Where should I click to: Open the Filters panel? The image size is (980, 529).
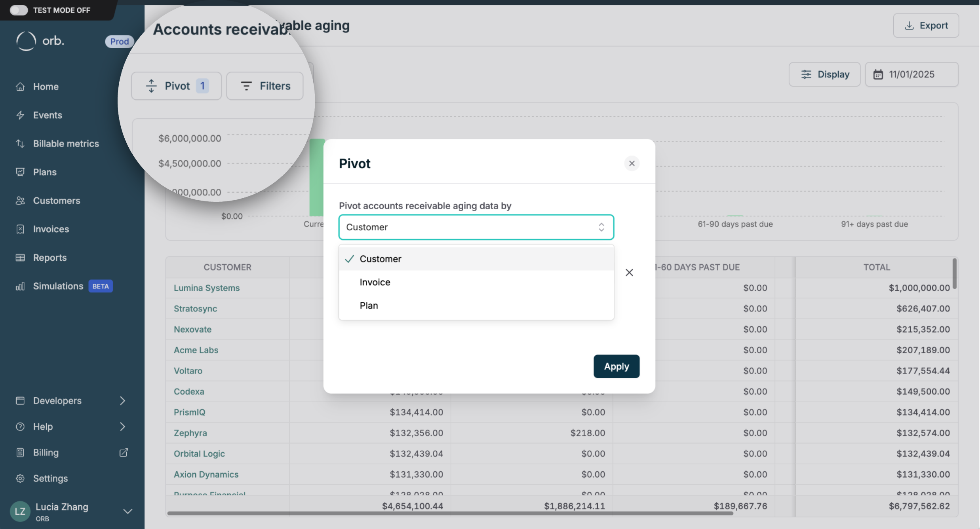click(265, 85)
